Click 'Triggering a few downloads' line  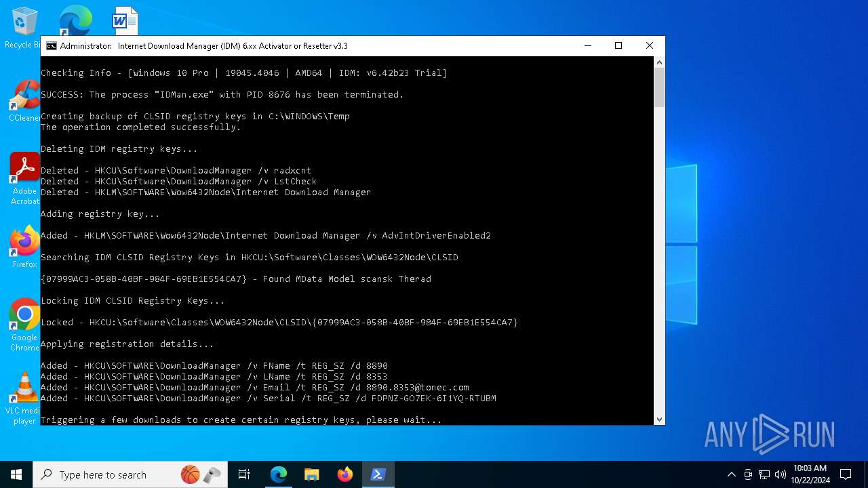click(x=241, y=420)
